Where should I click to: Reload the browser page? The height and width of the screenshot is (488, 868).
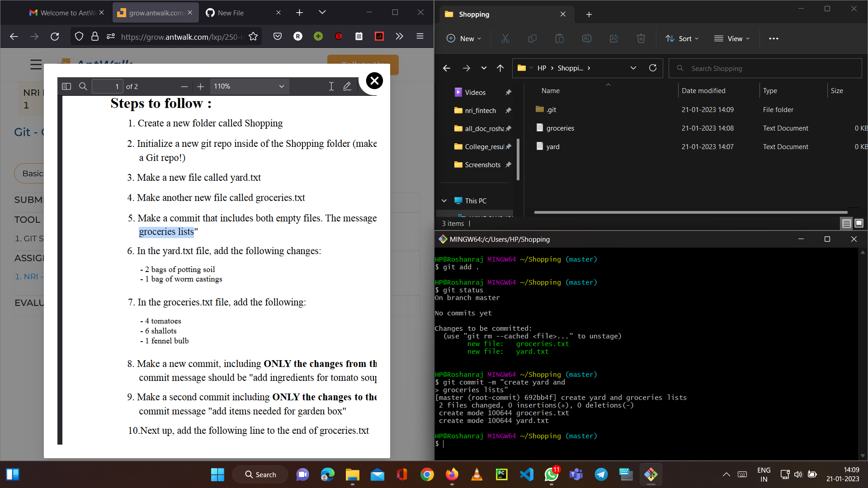point(55,37)
